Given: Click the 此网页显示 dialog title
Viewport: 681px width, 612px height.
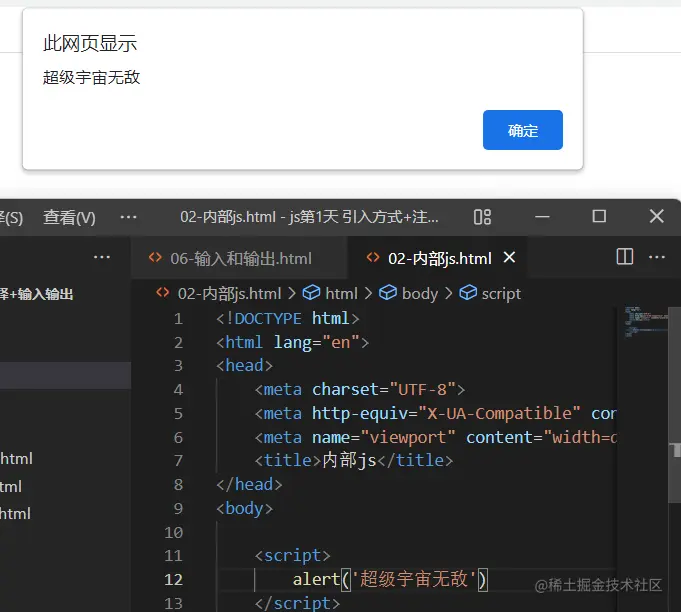Looking at the screenshot, I should pyautogui.click(x=90, y=43).
